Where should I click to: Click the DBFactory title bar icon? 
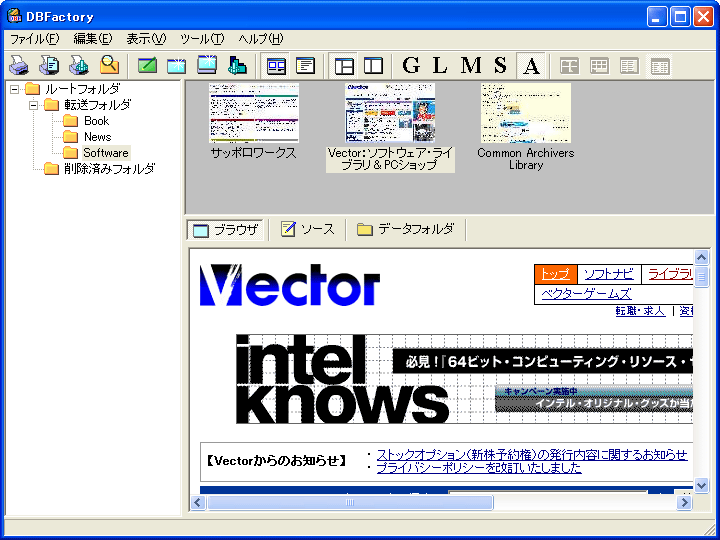pyautogui.click(x=15, y=16)
